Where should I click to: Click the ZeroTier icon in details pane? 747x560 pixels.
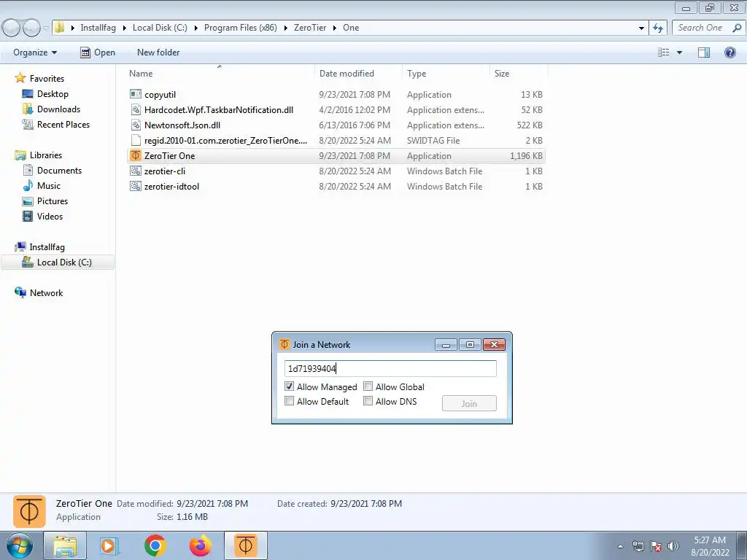tap(29, 511)
